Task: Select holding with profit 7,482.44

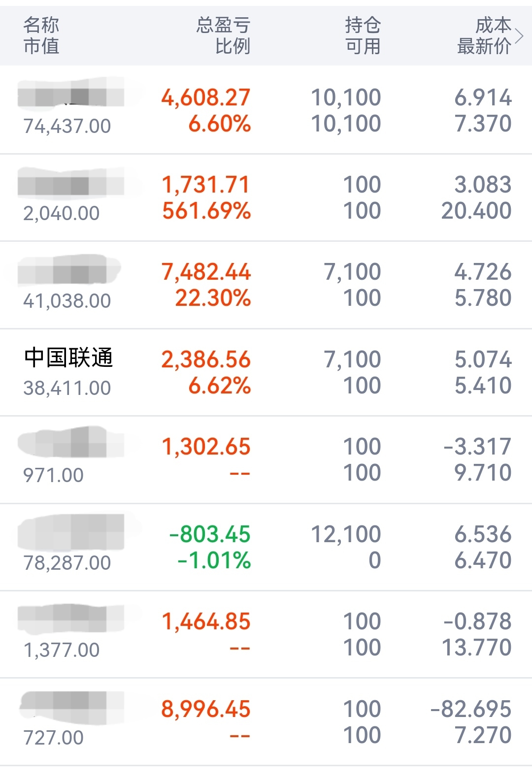Action: (266, 285)
